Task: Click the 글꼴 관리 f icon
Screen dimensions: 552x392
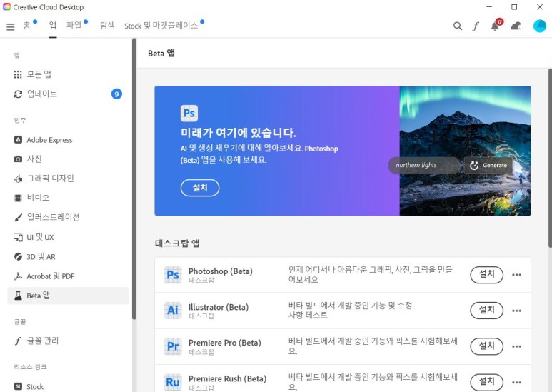Action: (18, 341)
